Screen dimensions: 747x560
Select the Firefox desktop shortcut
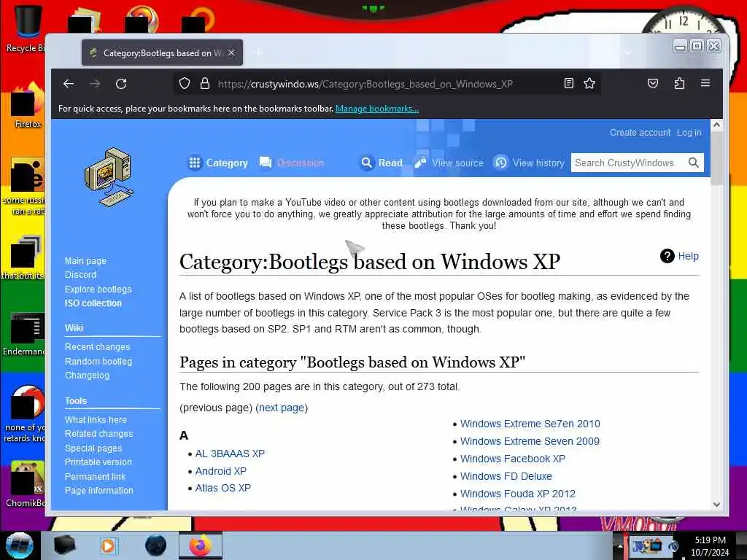[x=27, y=106]
